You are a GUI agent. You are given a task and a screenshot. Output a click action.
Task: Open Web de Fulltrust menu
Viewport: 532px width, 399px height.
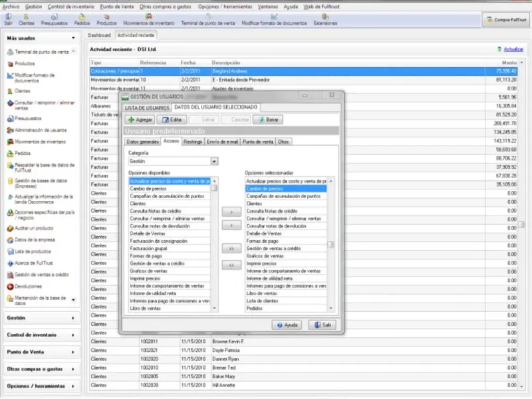pyautogui.click(x=321, y=7)
